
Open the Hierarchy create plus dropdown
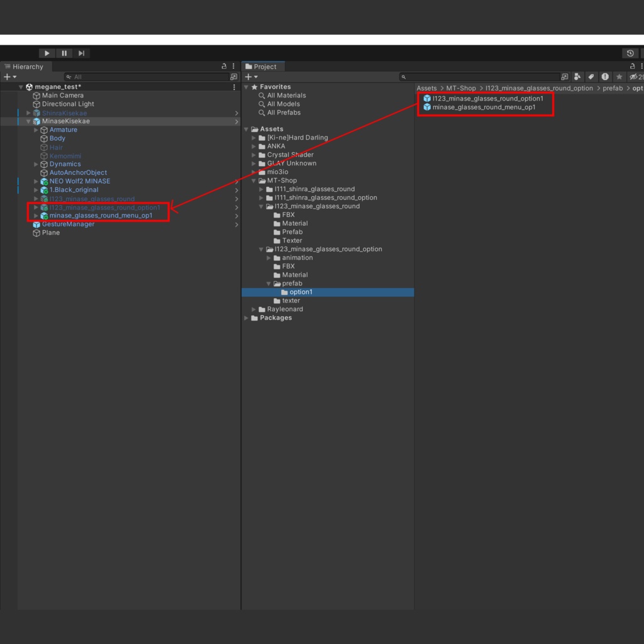10,77
